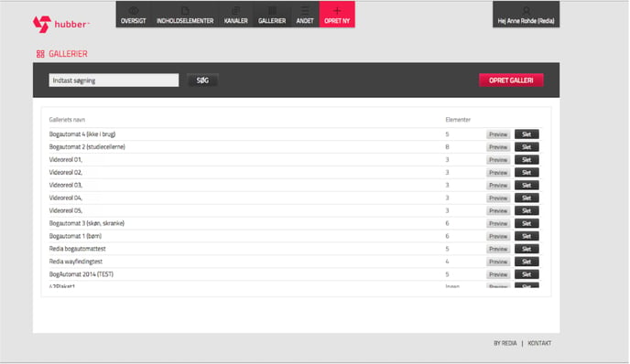This screenshot has height=364, width=630.
Task: Select the Videoreol 04 gallery name
Action: 66,198
